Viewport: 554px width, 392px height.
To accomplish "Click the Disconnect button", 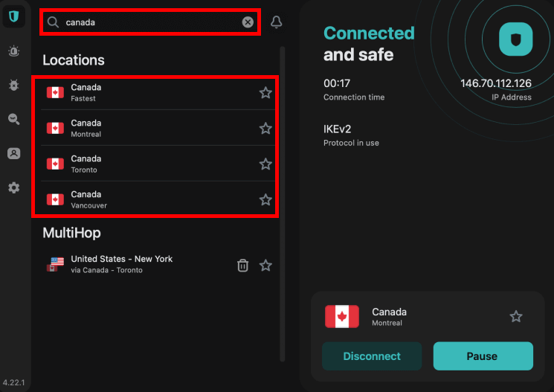I will click(x=372, y=356).
